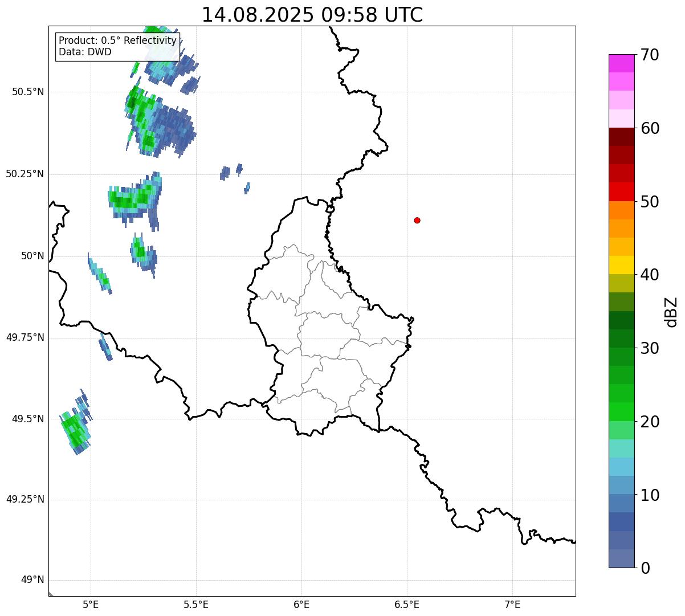Image resolution: width=685 pixels, height=616 pixels.
Task: Click the bright green colorbar segment above 20
Action: (622, 411)
